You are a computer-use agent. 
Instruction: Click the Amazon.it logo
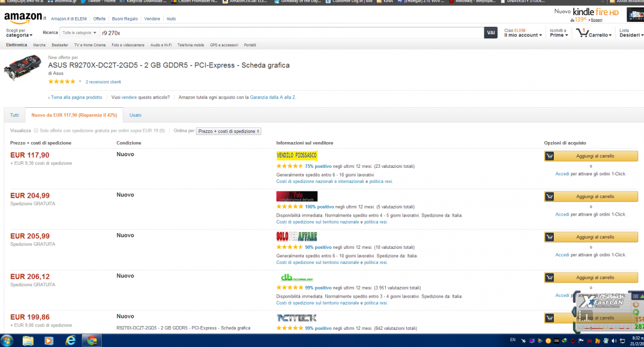[25, 18]
